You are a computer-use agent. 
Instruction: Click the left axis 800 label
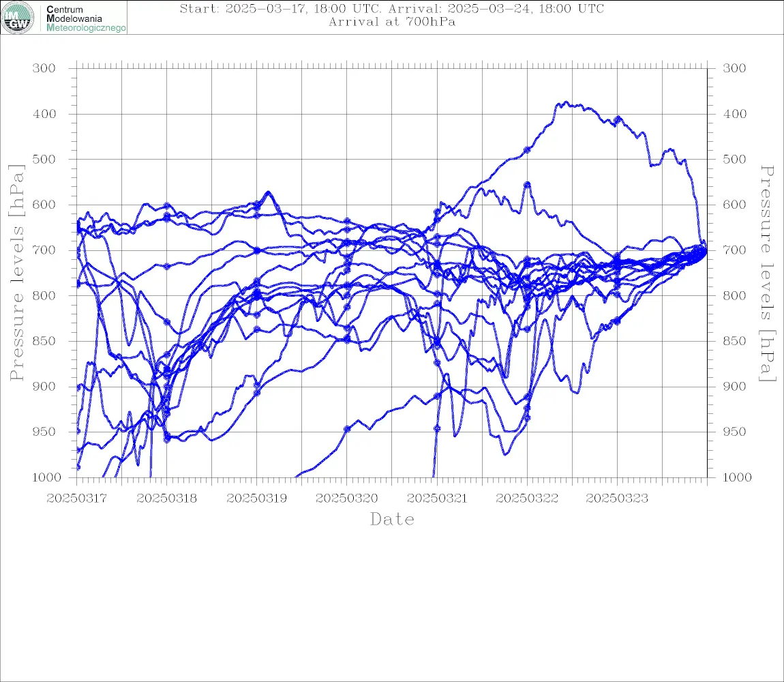(x=44, y=295)
